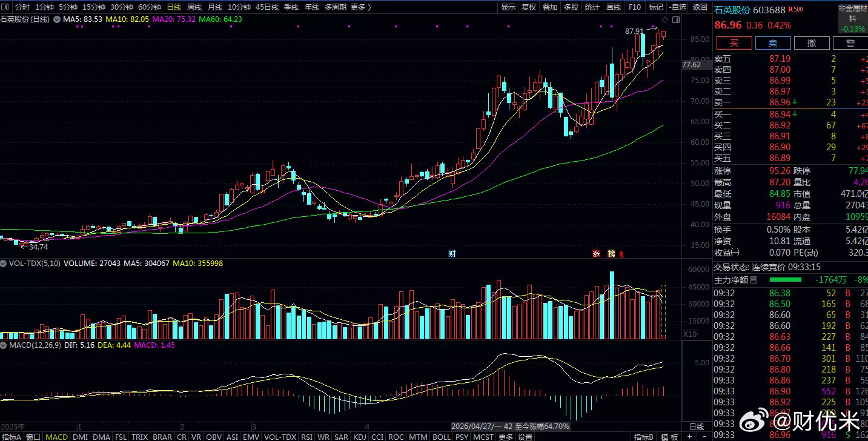The height and width of the screenshot is (441, 868).
Task: Click the 财 finance event marker
Action: [x=452, y=253]
